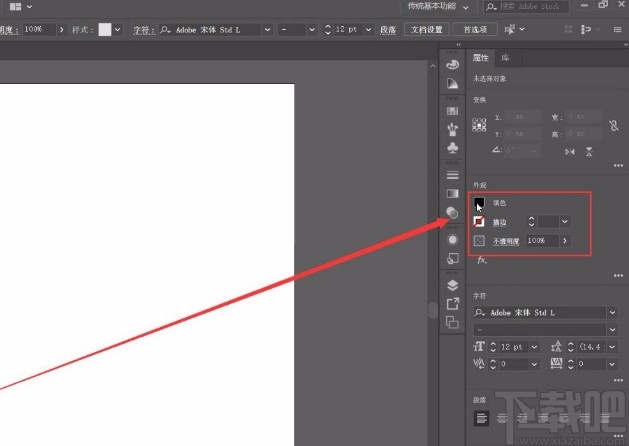The image size is (629, 446).
Task: Expand the 不透明度 100% slider arrow
Action: (x=565, y=241)
